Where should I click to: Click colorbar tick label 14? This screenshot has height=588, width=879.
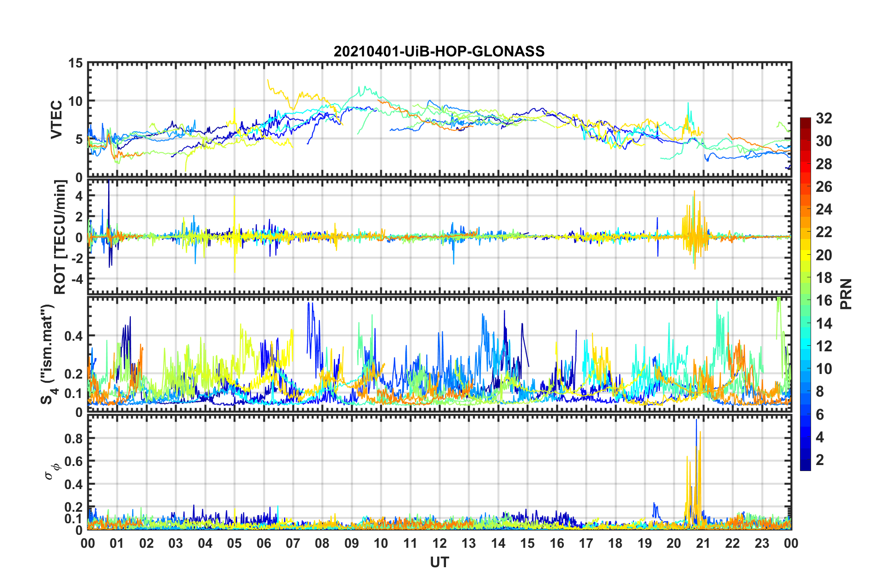pyautogui.click(x=824, y=323)
